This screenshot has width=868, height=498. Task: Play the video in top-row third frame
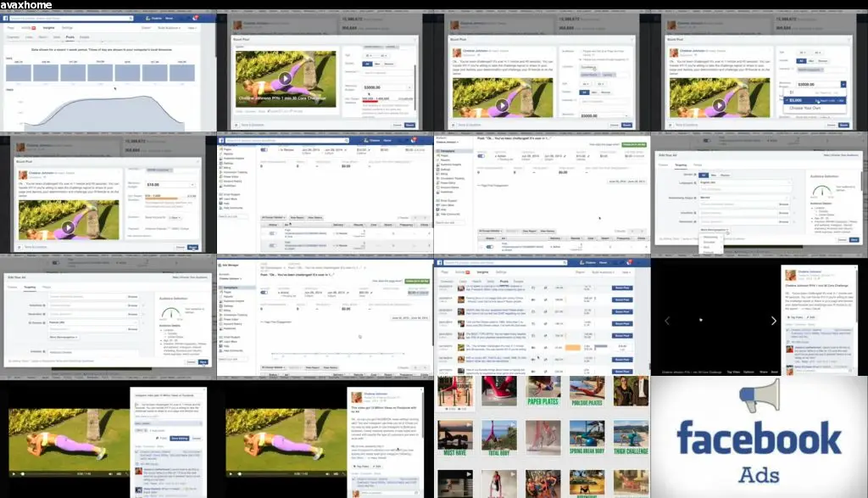click(502, 104)
